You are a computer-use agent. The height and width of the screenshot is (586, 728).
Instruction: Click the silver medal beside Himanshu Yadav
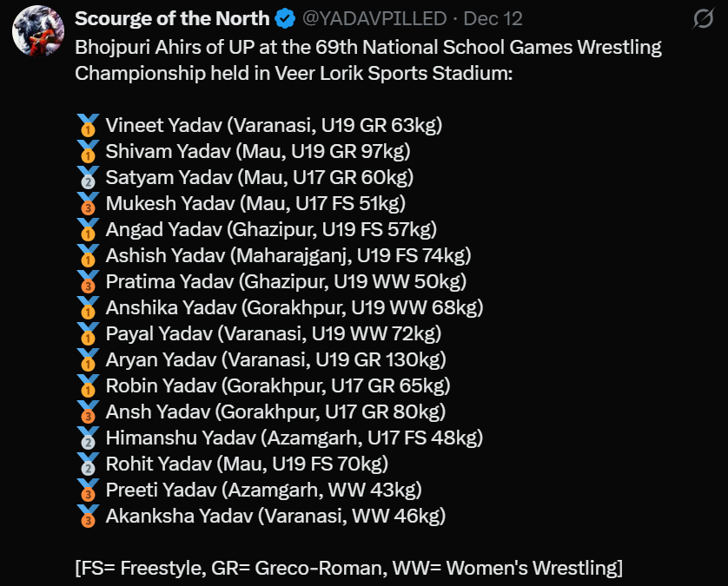[x=88, y=438]
